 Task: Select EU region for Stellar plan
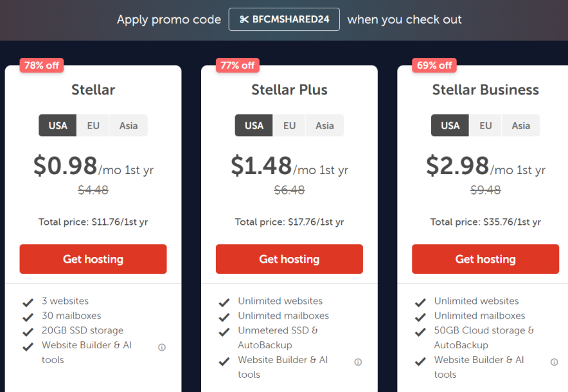(x=93, y=125)
